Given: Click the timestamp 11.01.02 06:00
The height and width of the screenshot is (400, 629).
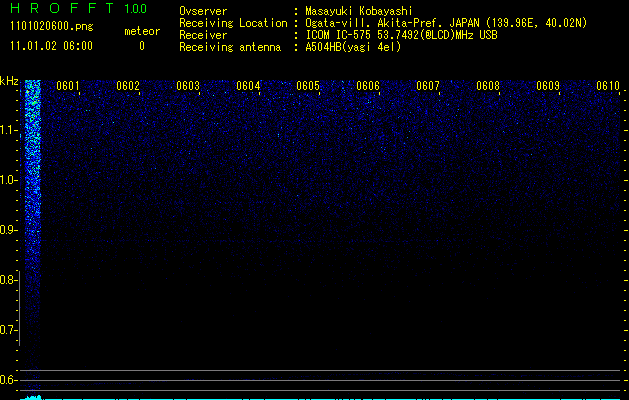Looking at the screenshot, I should pyautogui.click(x=51, y=46).
